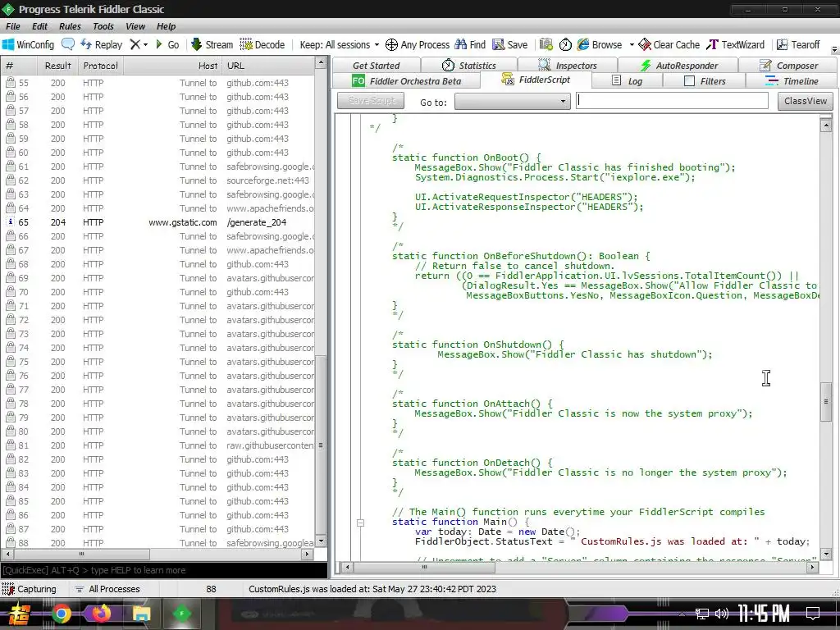Switch to the Timeline tab
840x630 pixels.
(x=792, y=81)
